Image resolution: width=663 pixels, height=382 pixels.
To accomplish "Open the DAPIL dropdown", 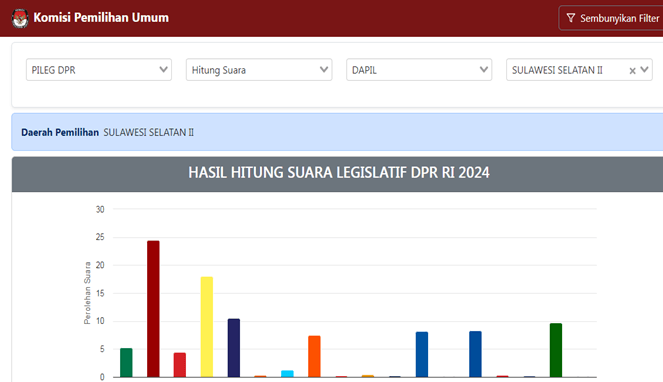I will (x=419, y=70).
